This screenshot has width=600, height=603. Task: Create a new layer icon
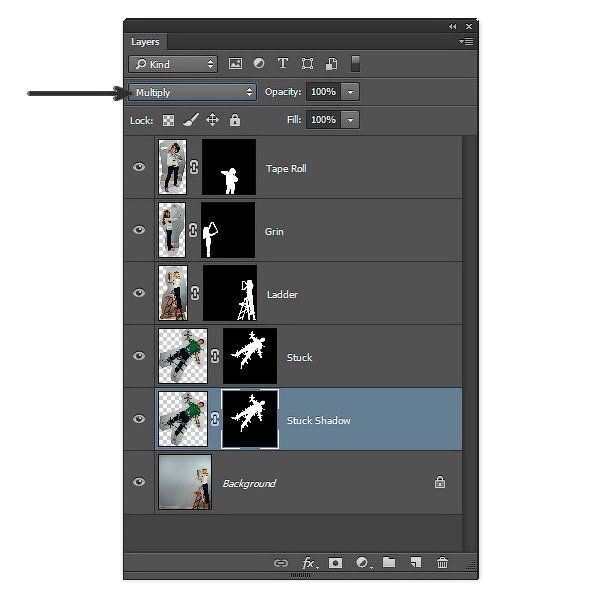[x=416, y=562]
